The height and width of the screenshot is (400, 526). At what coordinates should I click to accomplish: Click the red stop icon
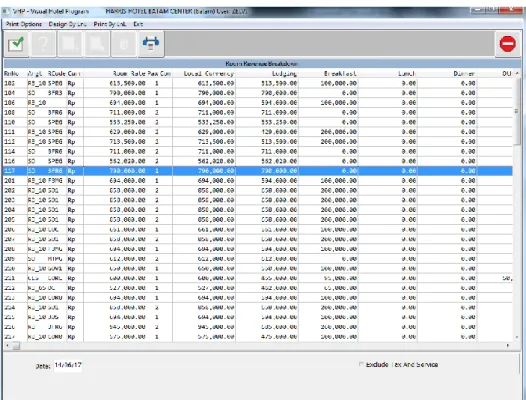coord(508,44)
